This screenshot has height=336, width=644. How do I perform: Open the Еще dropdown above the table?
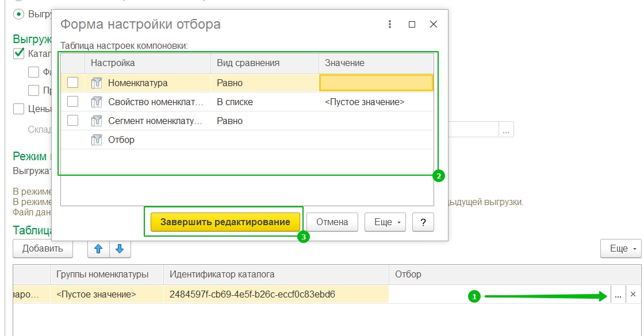tap(620, 249)
